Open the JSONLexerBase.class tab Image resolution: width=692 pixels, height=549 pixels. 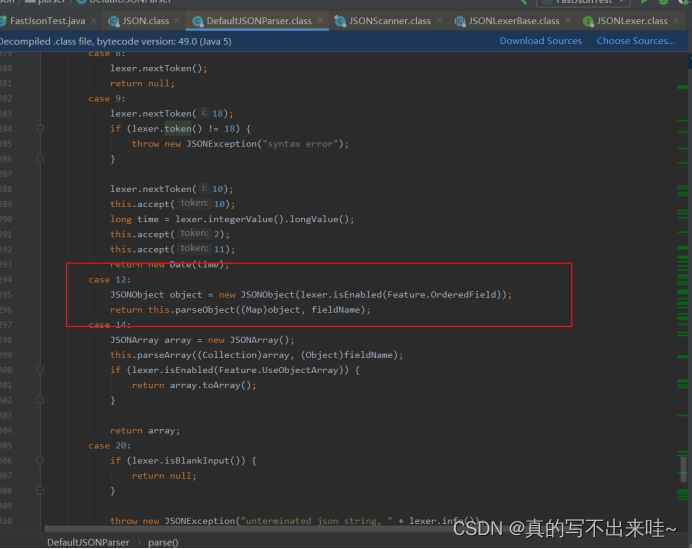pos(514,21)
